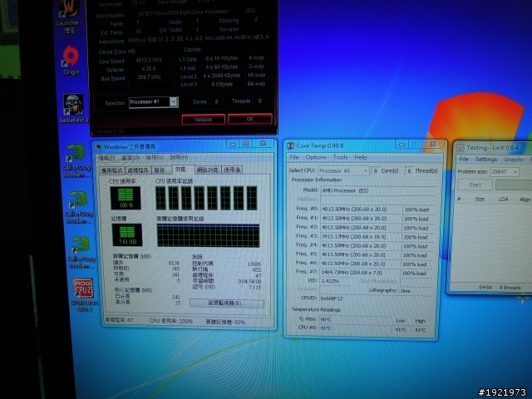Click the Cores count field in CPU-Z

coord(216,101)
